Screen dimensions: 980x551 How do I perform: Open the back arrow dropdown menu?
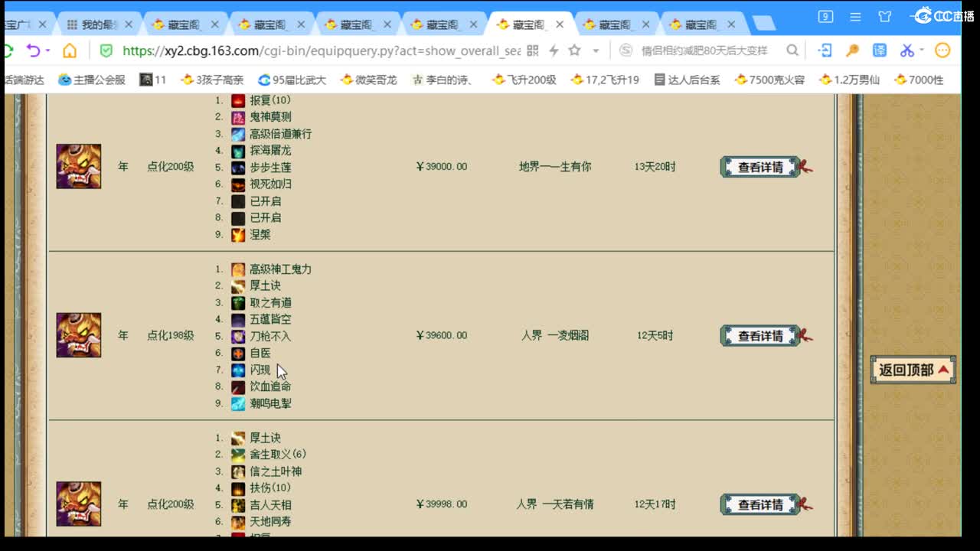coord(47,51)
